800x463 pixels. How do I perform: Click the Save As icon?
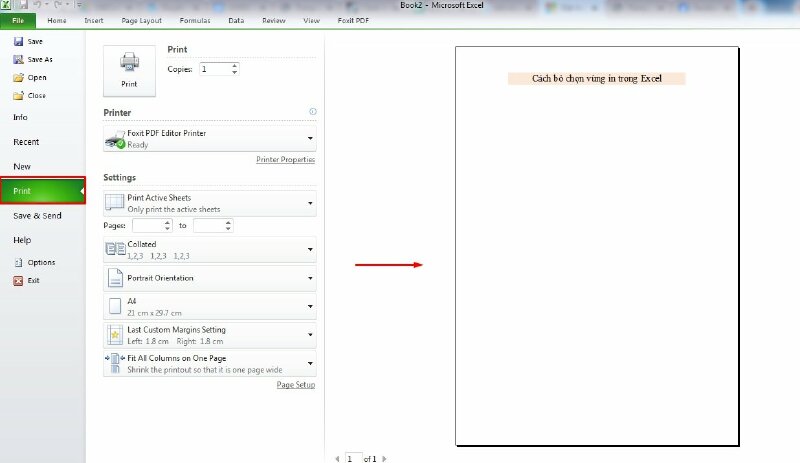coord(18,59)
